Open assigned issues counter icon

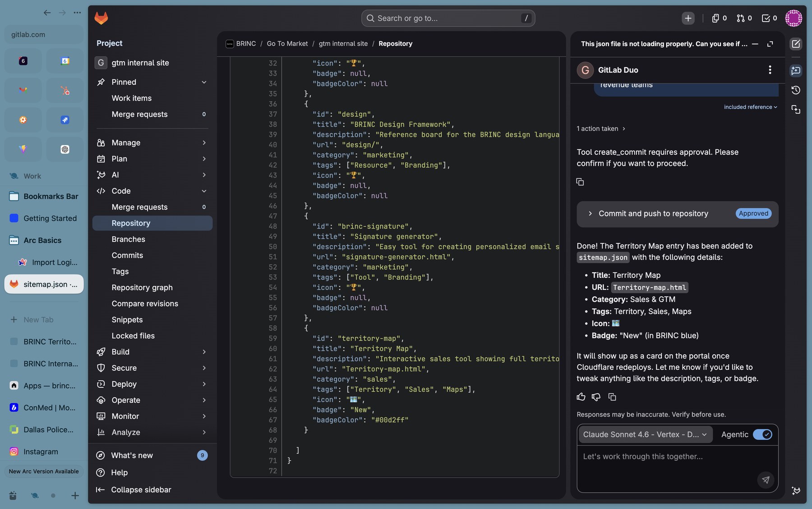click(719, 18)
